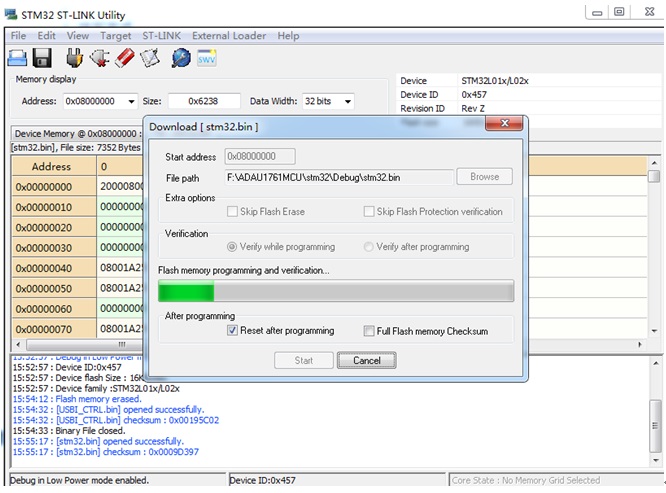Select Verify after programming radio button

[x=369, y=247]
